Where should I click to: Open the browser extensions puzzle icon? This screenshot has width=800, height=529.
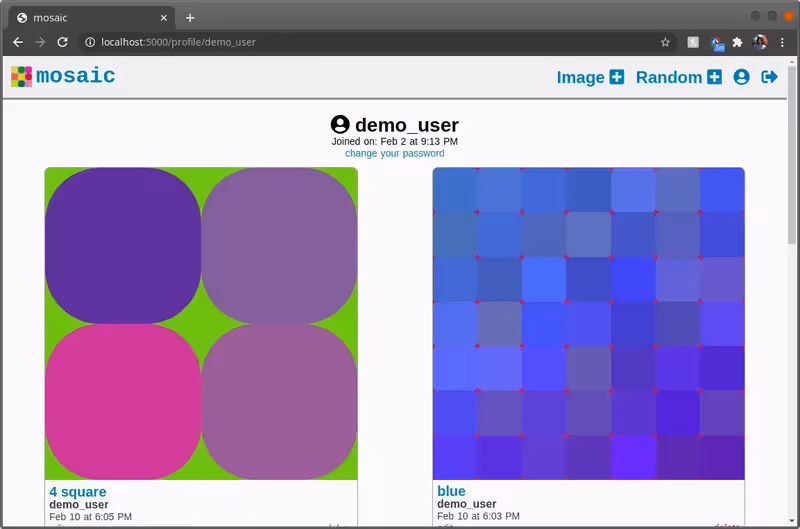pyautogui.click(x=738, y=43)
